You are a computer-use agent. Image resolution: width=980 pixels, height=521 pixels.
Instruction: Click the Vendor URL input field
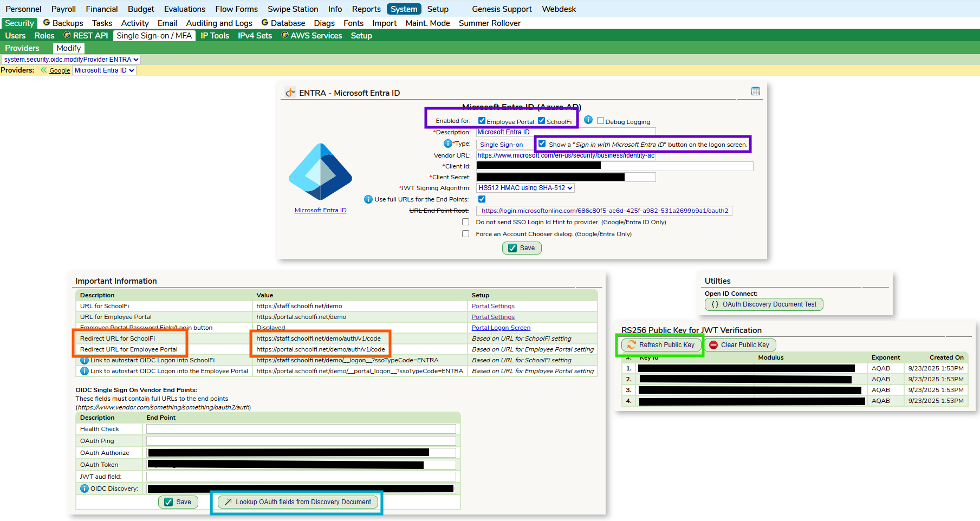coord(566,155)
